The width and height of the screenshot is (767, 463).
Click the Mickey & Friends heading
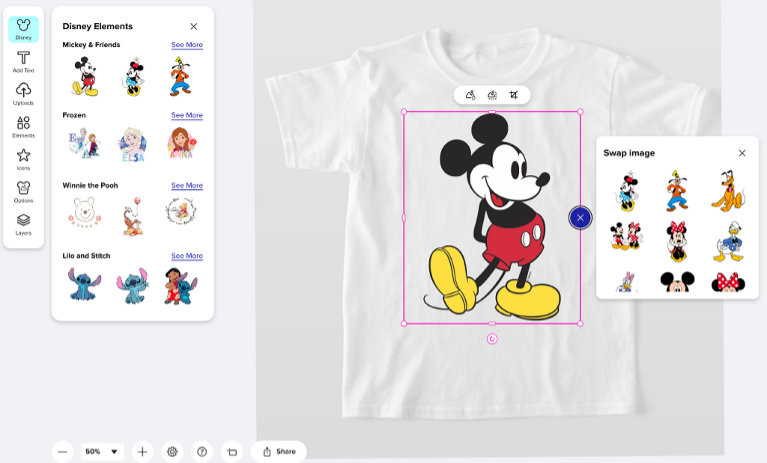click(91, 44)
